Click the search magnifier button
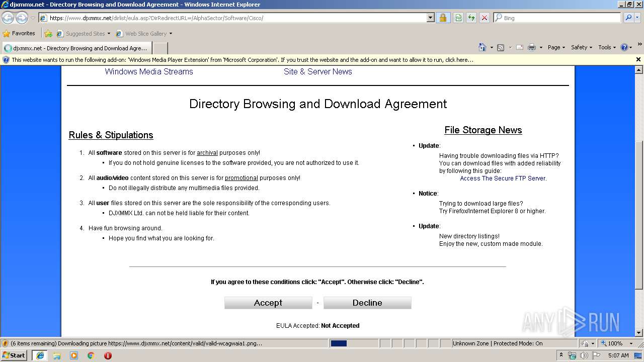644x362 pixels. click(628, 18)
